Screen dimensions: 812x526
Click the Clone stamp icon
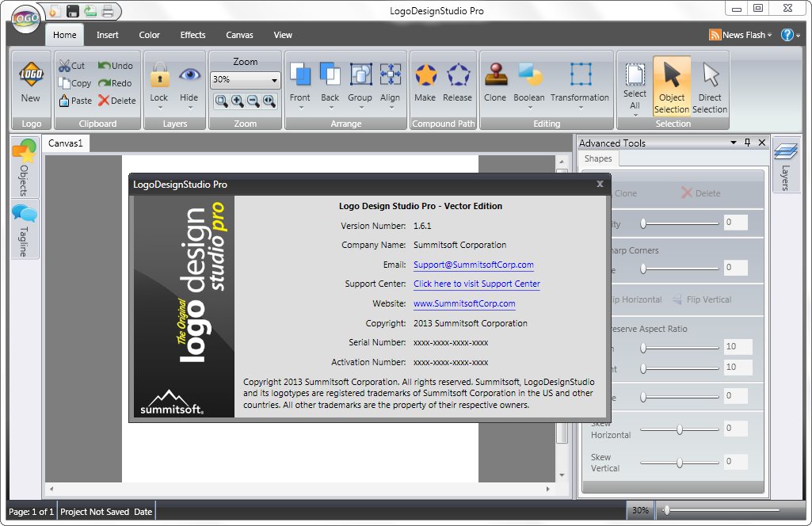496,74
